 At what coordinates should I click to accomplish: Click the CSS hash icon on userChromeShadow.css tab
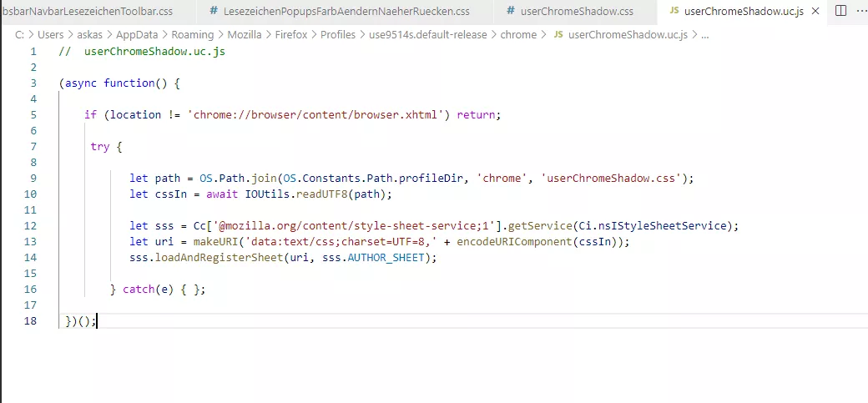(x=511, y=11)
